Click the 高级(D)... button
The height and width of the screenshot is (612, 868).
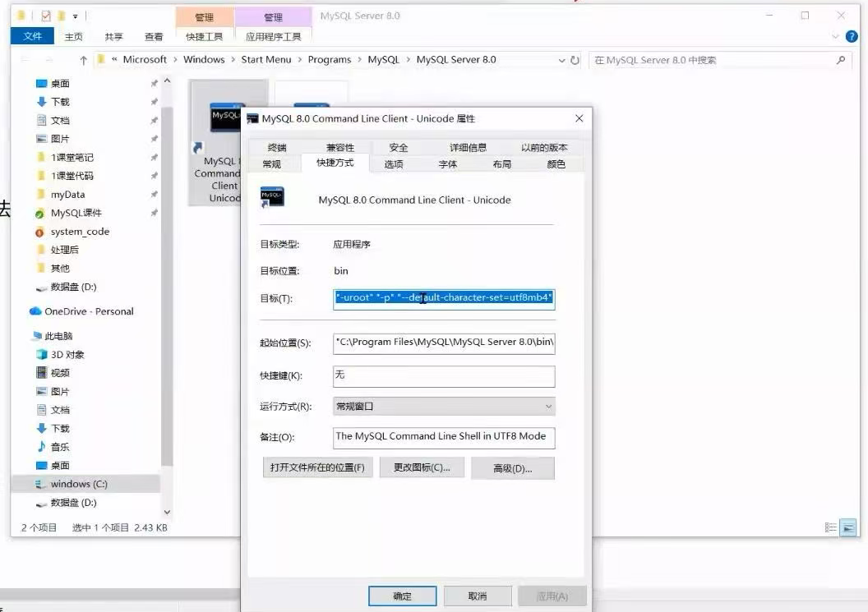click(x=513, y=468)
